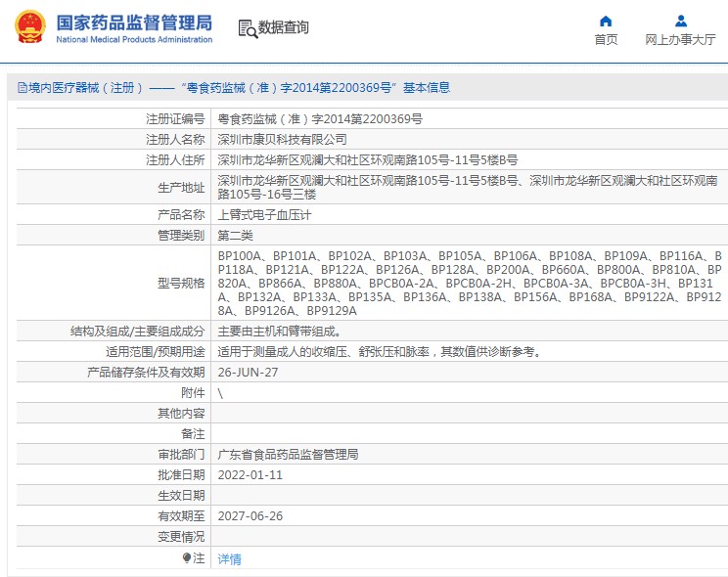Select the 适用范围/预期用途 label
The width and height of the screenshot is (728, 577).
coord(155,351)
